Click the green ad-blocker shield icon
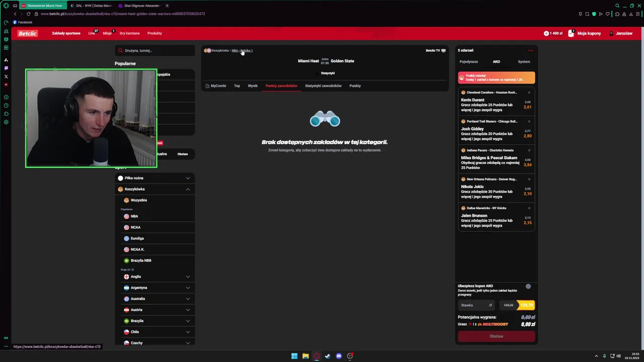644x362 pixels. pyautogui.click(x=594, y=14)
